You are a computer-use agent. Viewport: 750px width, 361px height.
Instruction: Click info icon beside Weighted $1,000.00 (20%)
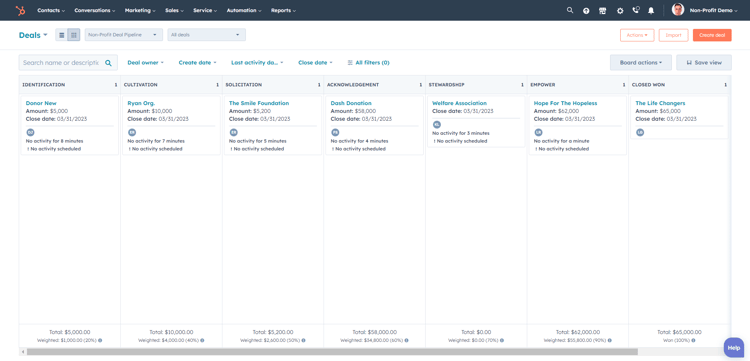tap(100, 340)
